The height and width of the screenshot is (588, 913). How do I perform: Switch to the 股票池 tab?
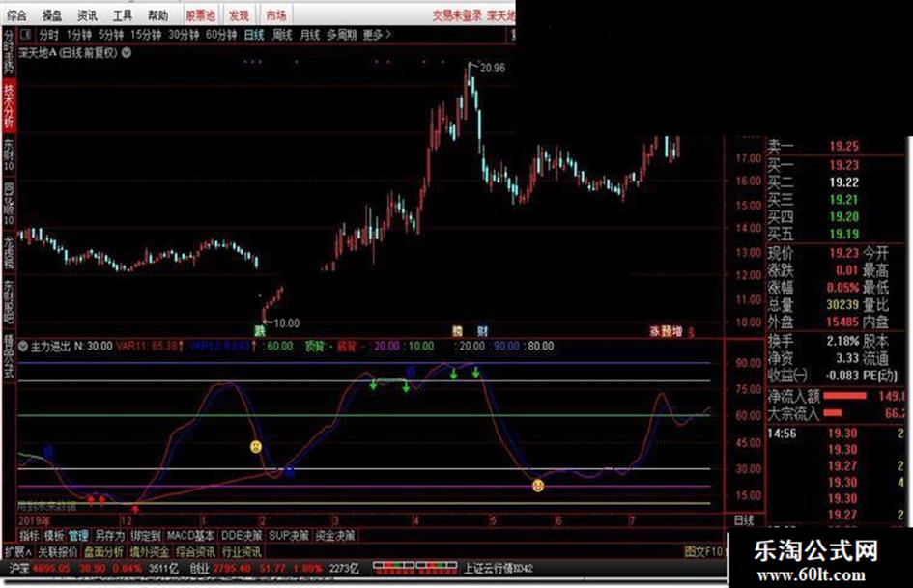point(200,15)
